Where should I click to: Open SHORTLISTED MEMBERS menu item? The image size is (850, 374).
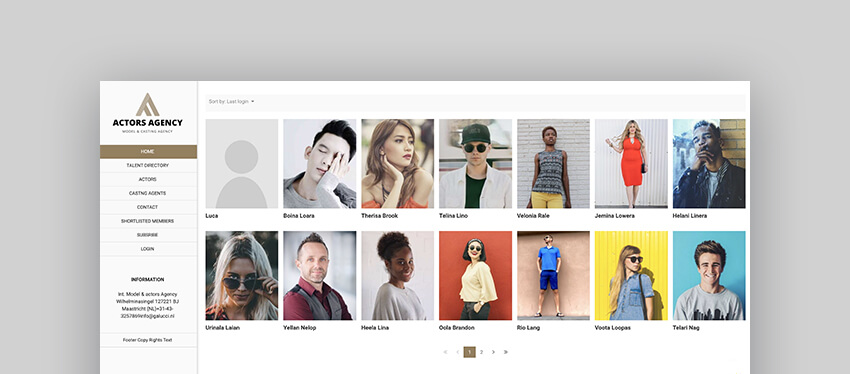(148, 221)
